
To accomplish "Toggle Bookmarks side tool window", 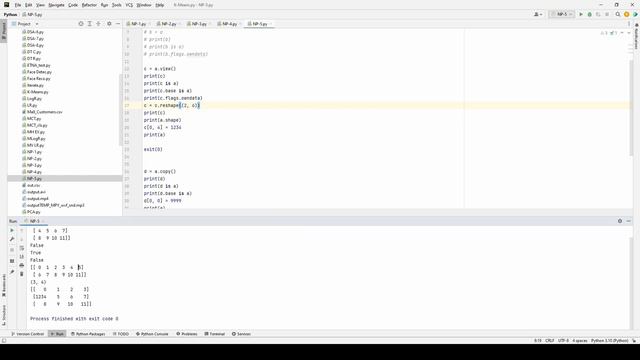I will 4,285.
